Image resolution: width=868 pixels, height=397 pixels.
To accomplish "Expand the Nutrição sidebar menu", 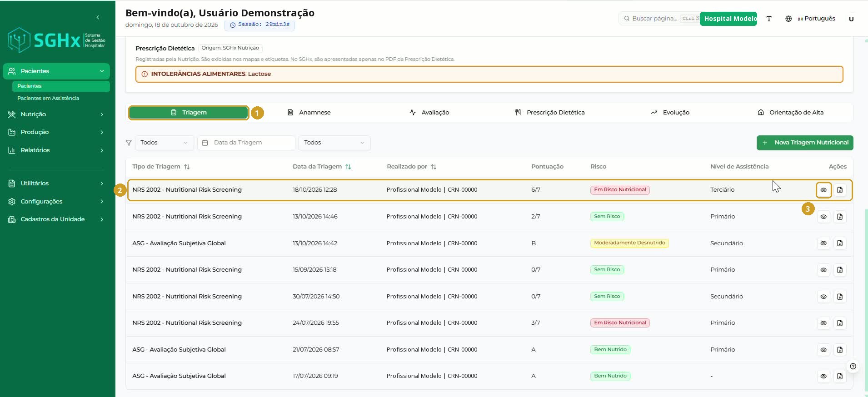I will coord(56,114).
